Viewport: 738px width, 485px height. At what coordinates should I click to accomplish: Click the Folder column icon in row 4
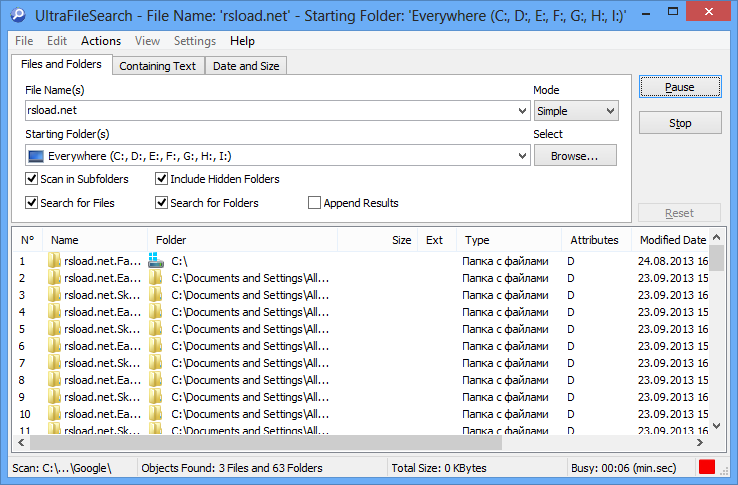click(156, 312)
